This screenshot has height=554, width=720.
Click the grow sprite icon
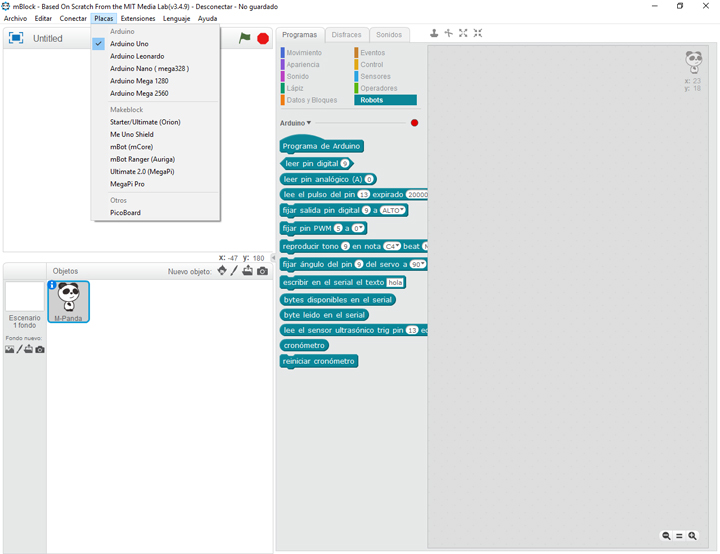[463, 33]
